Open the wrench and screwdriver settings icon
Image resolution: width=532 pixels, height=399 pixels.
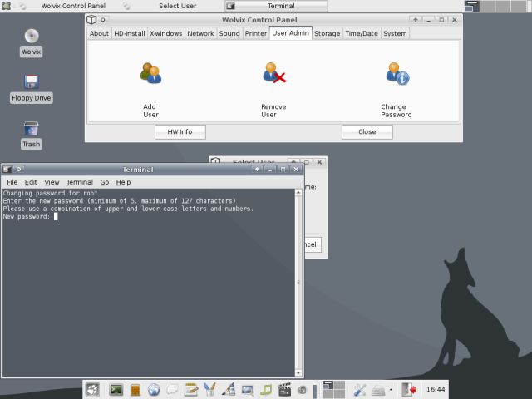click(359, 390)
